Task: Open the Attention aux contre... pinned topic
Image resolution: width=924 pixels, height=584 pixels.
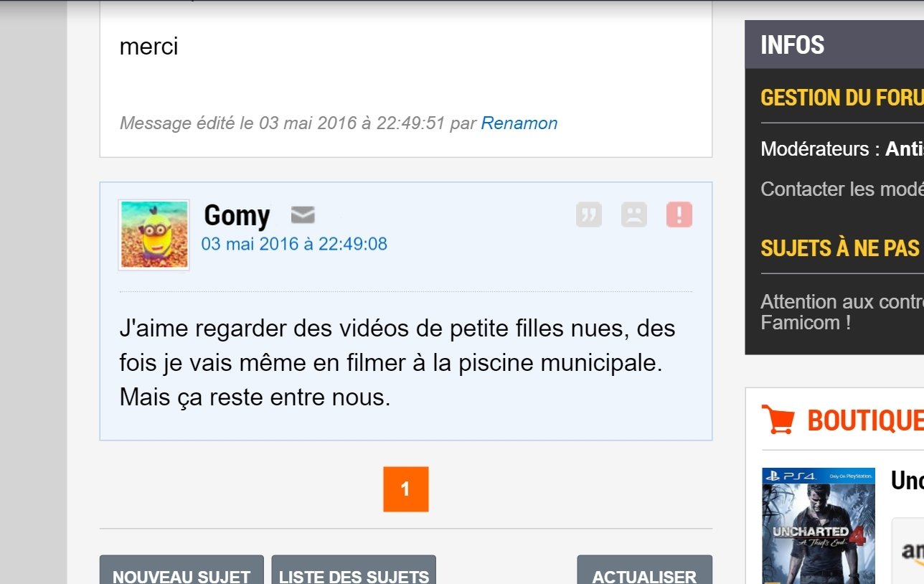Action: [842, 311]
